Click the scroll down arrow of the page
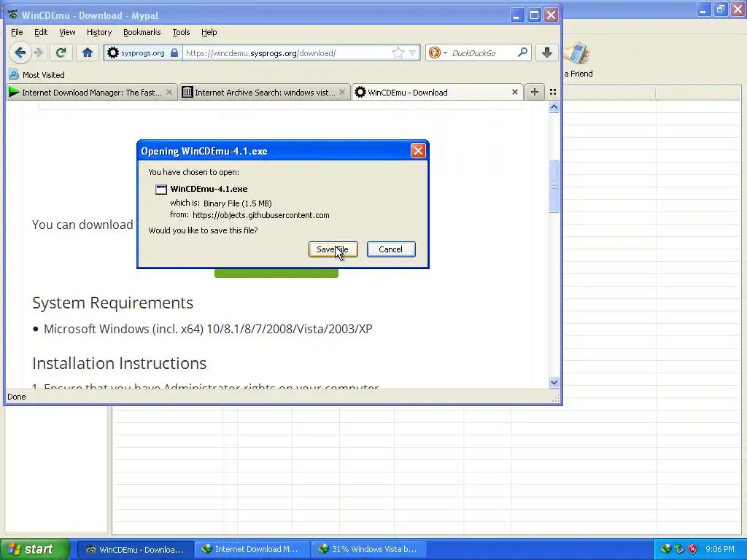This screenshot has height=560, width=747. tap(554, 382)
